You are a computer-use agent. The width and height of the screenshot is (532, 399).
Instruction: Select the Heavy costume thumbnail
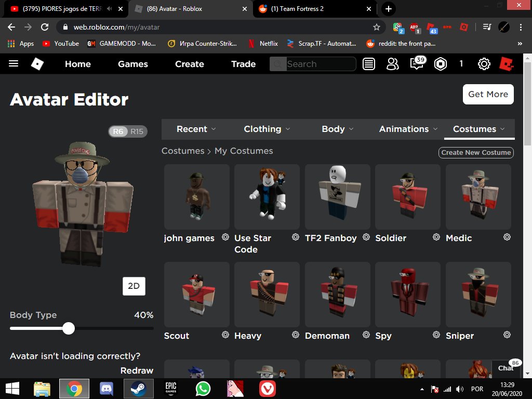(267, 294)
